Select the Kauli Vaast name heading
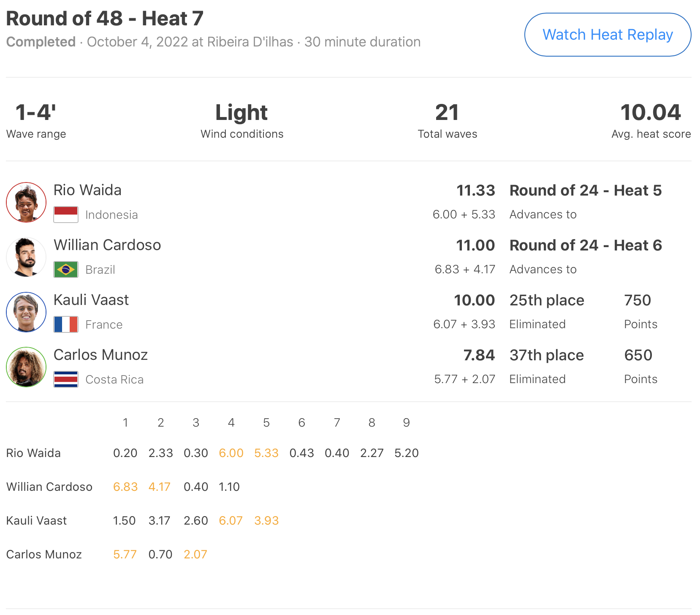Viewport: 700px width, 615px height. (91, 300)
